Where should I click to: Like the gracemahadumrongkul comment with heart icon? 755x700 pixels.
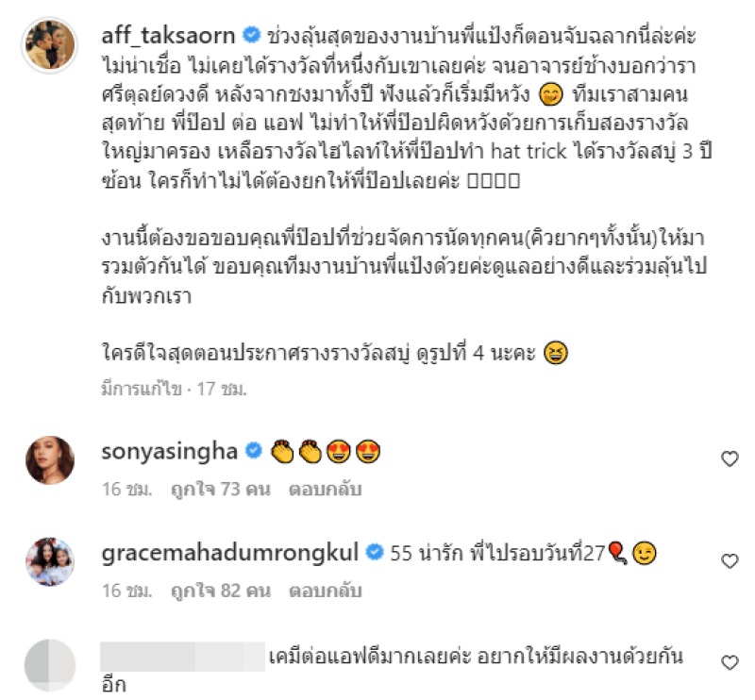coord(730,561)
